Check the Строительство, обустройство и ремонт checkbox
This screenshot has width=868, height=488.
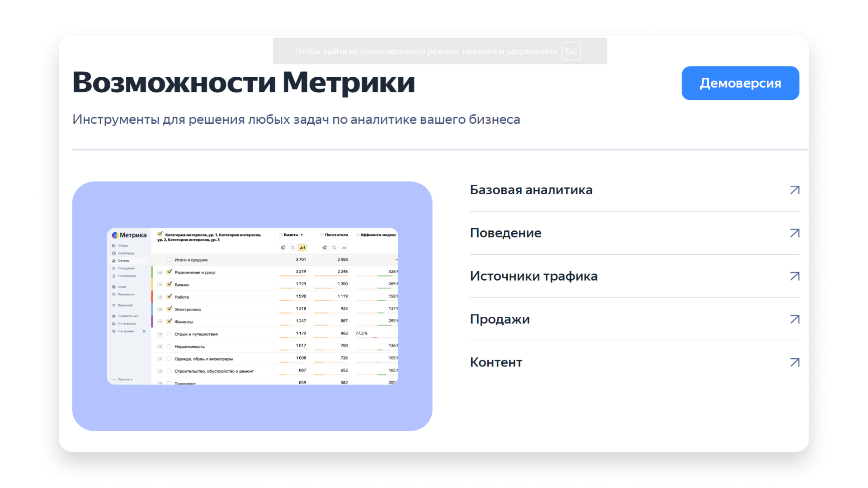point(169,371)
